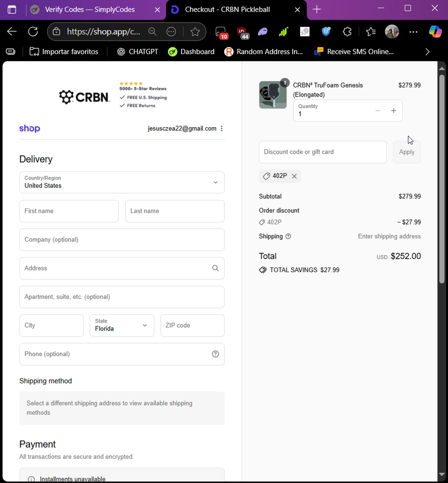The height and width of the screenshot is (483, 448).
Task: Focus the Last name field
Action: click(175, 211)
